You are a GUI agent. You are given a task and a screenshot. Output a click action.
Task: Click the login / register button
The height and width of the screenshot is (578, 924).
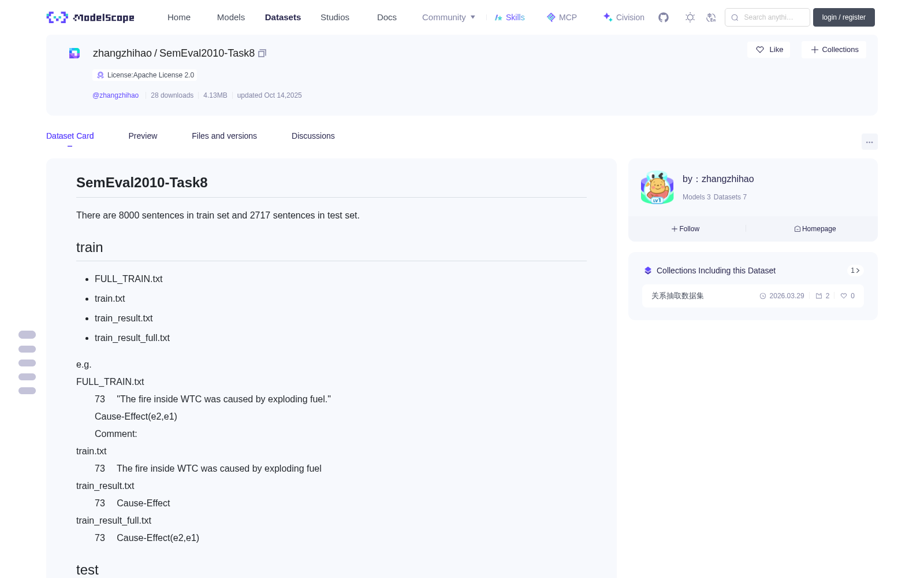(x=844, y=17)
